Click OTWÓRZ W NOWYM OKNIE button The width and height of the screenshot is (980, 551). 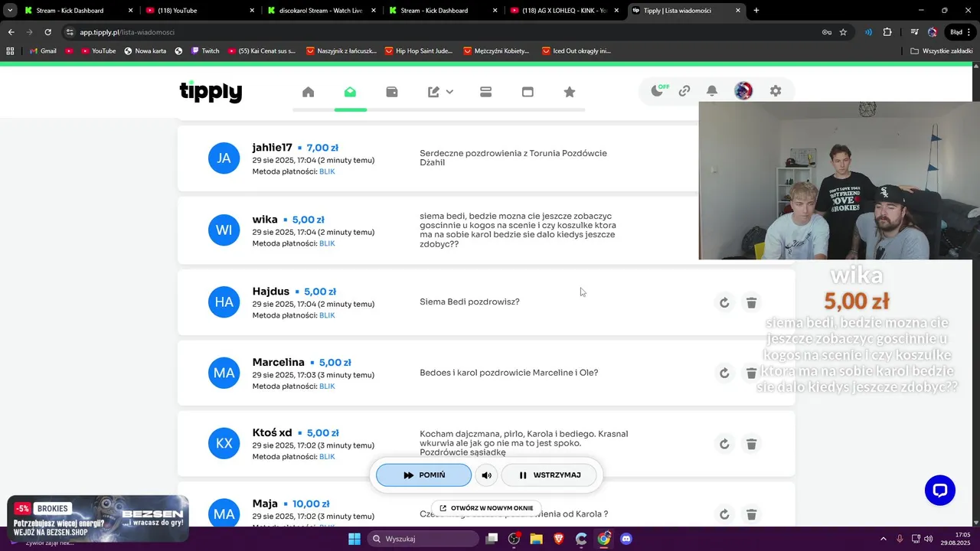pyautogui.click(x=486, y=508)
